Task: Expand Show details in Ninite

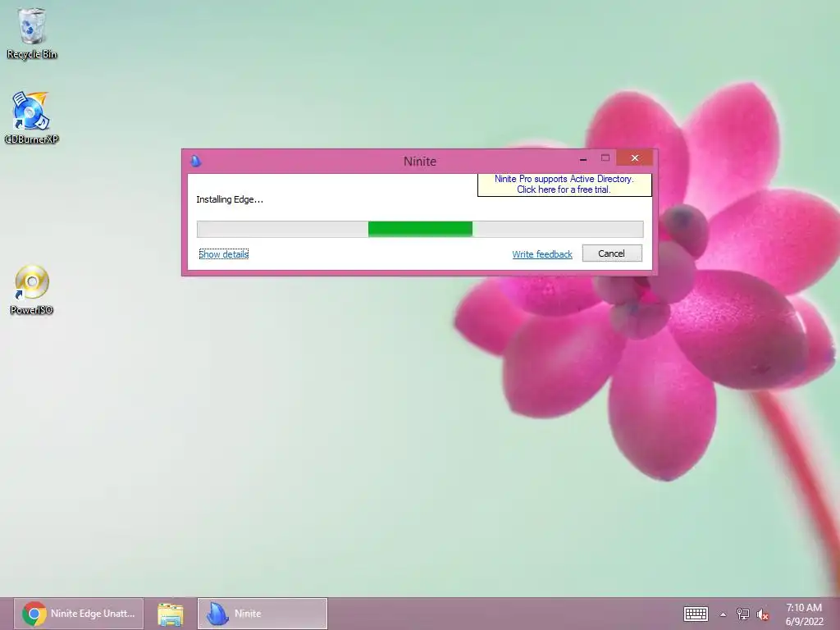Action: 223,254
